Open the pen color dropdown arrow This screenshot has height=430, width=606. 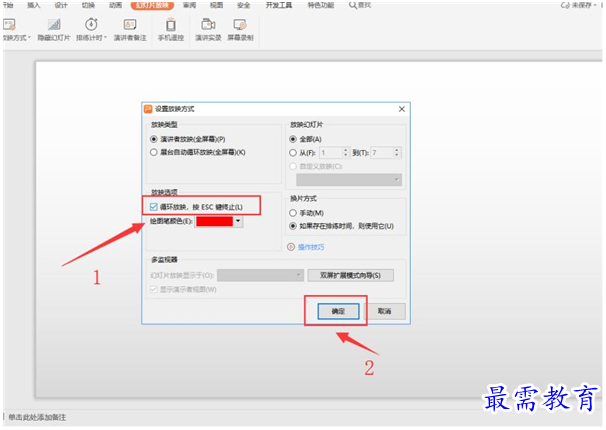point(238,221)
